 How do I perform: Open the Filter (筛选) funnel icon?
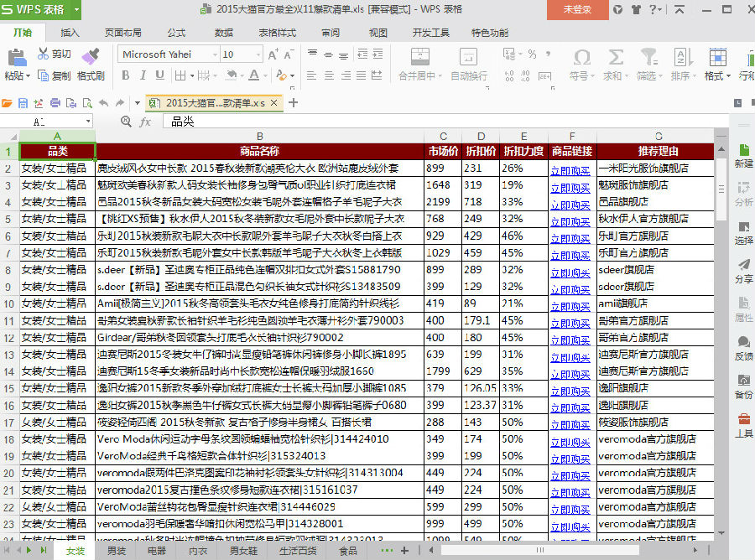point(649,57)
